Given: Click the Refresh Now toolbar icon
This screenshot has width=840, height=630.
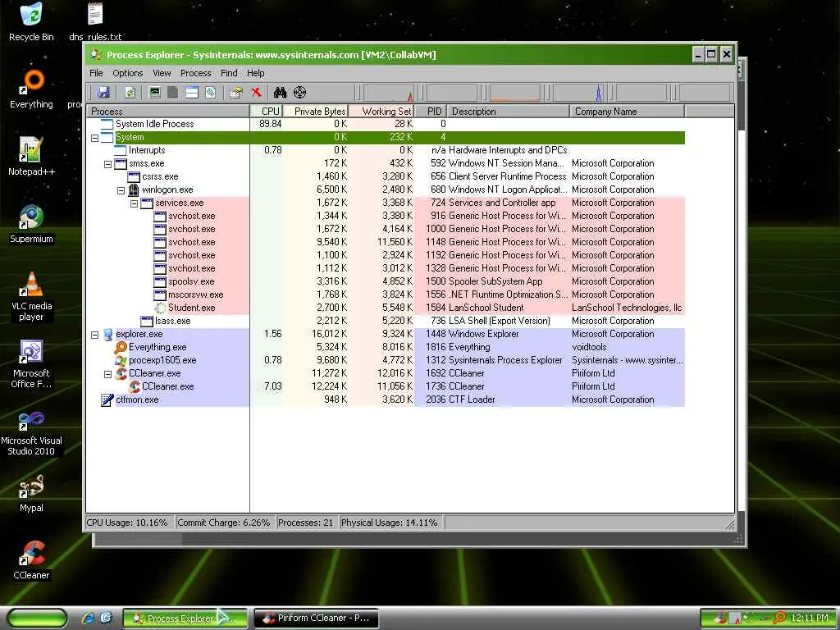Looking at the screenshot, I should pyautogui.click(x=130, y=92).
